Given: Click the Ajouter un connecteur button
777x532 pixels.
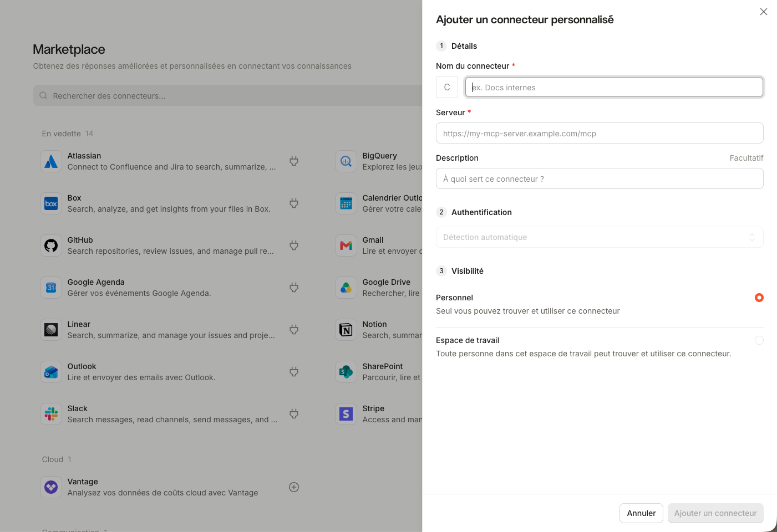Looking at the screenshot, I should (x=715, y=513).
